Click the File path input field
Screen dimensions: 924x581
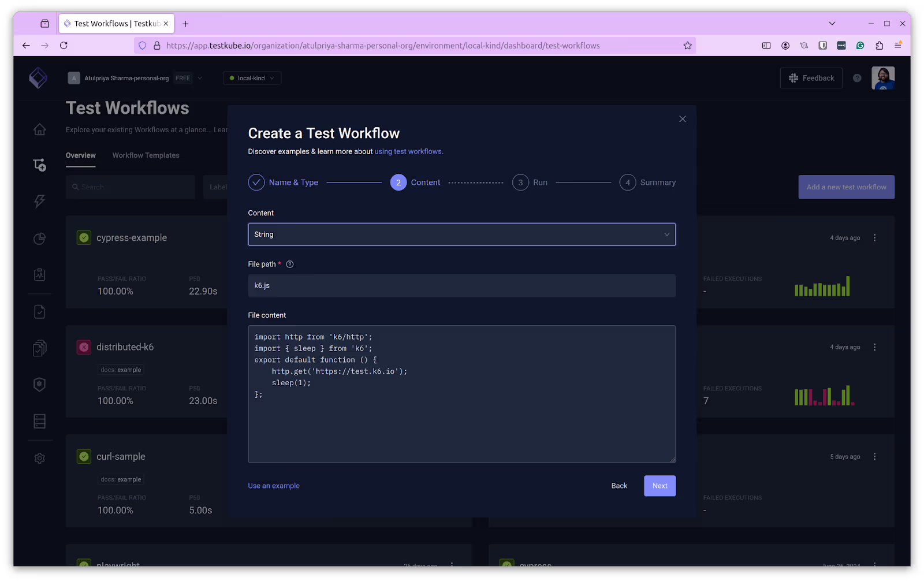click(x=461, y=286)
